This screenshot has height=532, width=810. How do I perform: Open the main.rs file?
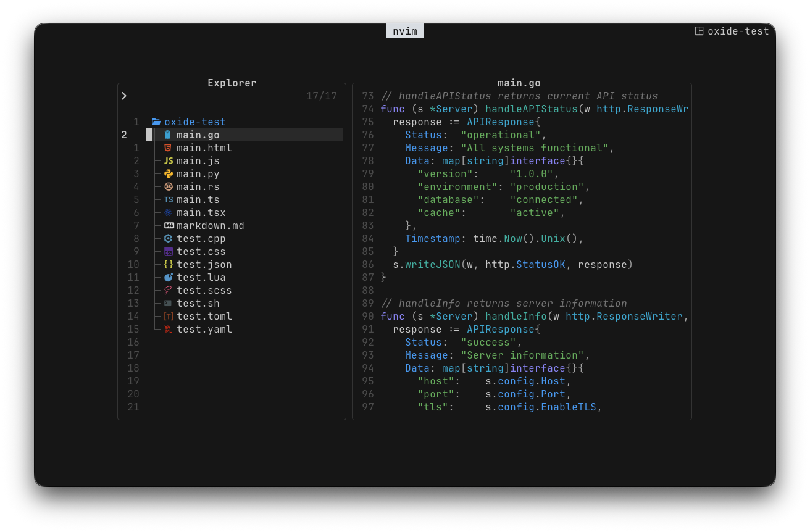click(198, 186)
